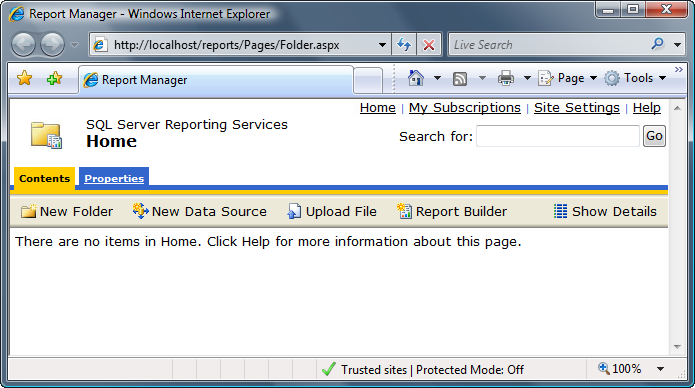Go to the browser home page icon
The width and height of the screenshot is (695, 388).
[416, 78]
